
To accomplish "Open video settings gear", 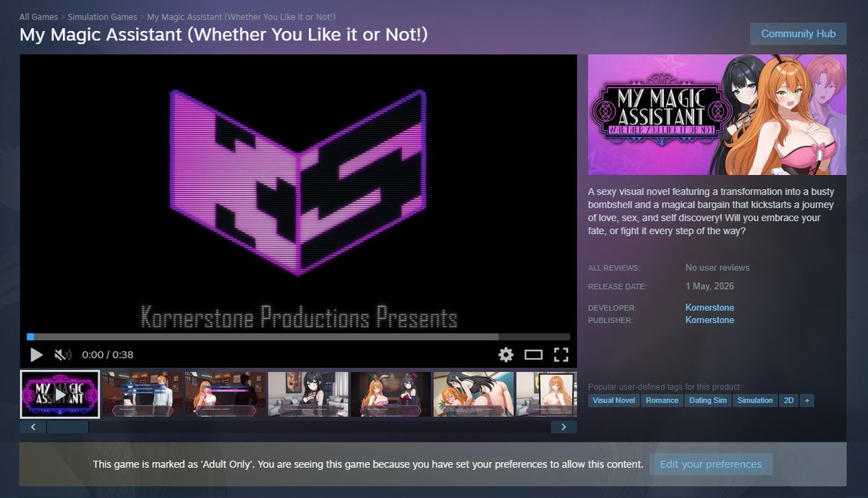I will pyautogui.click(x=506, y=355).
